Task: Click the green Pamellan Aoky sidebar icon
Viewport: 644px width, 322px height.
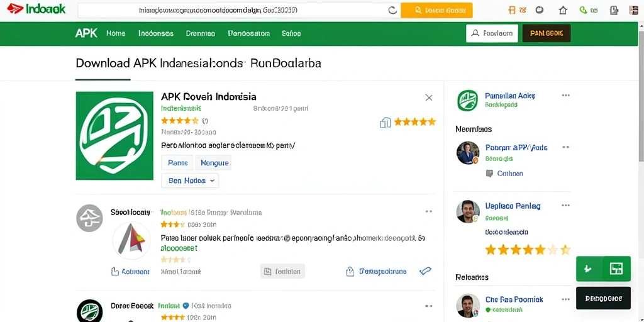Action: point(467,101)
